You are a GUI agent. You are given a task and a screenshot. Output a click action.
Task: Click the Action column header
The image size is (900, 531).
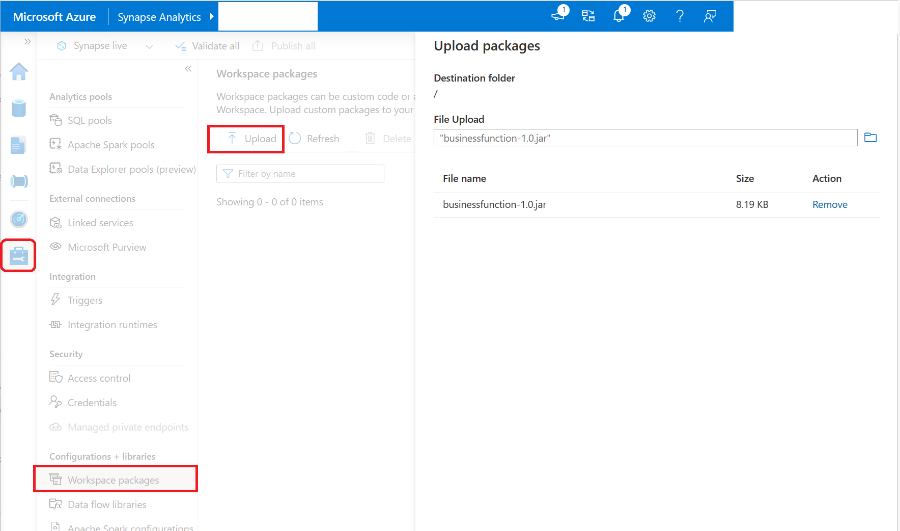point(827,179)
